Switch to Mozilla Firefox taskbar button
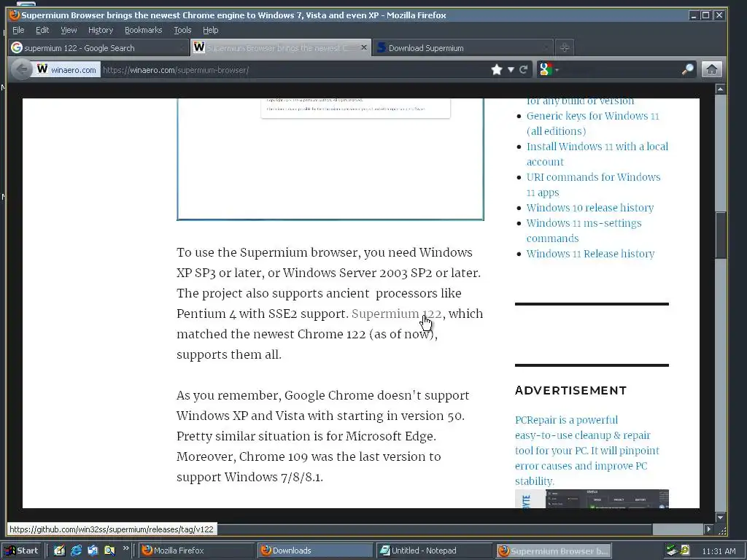Image resolution: width=747 pixels, height=560 pixels. (x=197, y=551)
